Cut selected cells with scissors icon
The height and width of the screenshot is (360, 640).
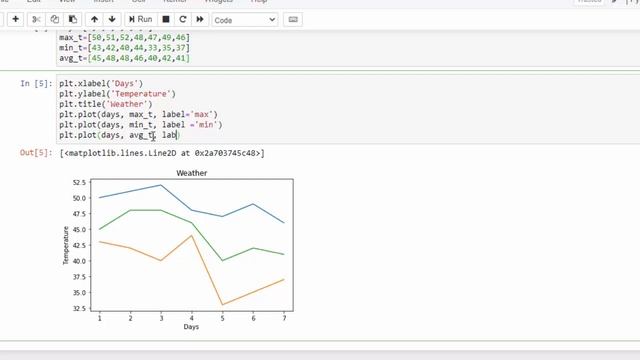(x=36, y=19)
